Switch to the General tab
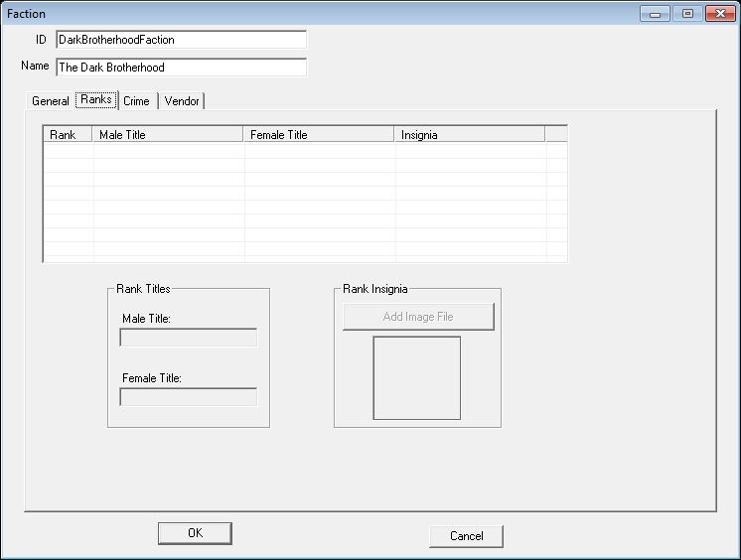This screenshot has height=560, width=741. pyautogui.click(x=50, y=101)
